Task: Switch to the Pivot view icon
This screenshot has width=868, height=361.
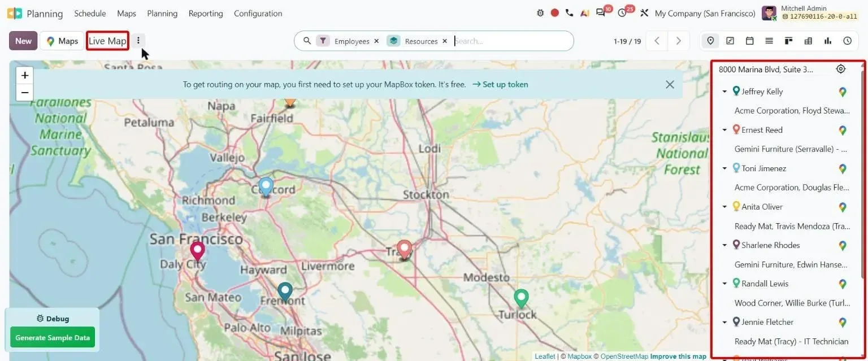Action: click(x=808, y=41)
